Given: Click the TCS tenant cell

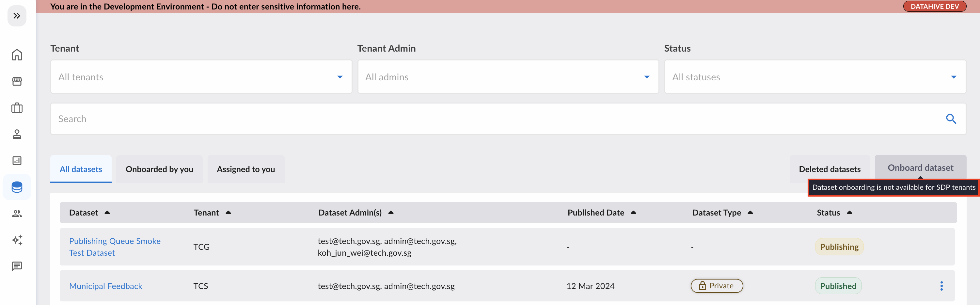Looking at the screenshot, I should [x=200, y=286].
